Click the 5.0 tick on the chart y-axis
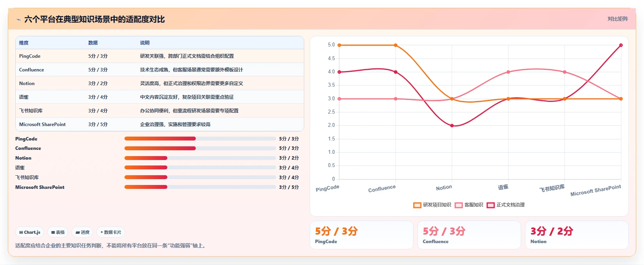 tap(331, 45)
